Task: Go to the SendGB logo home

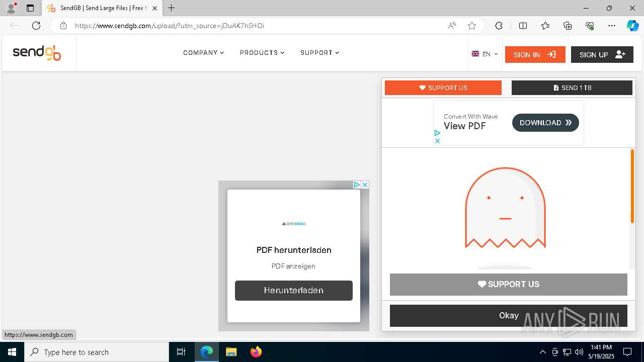Action: 37,53
